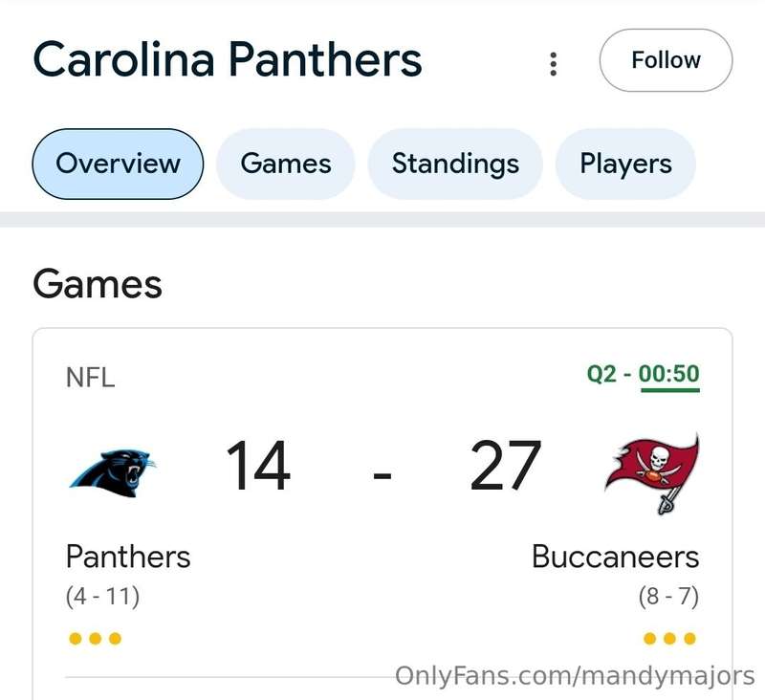Image resolution: width=765 pixels, height=700 pixels.
Task: Tap the Buccaneers score of 27
Action: click(506, 468)
